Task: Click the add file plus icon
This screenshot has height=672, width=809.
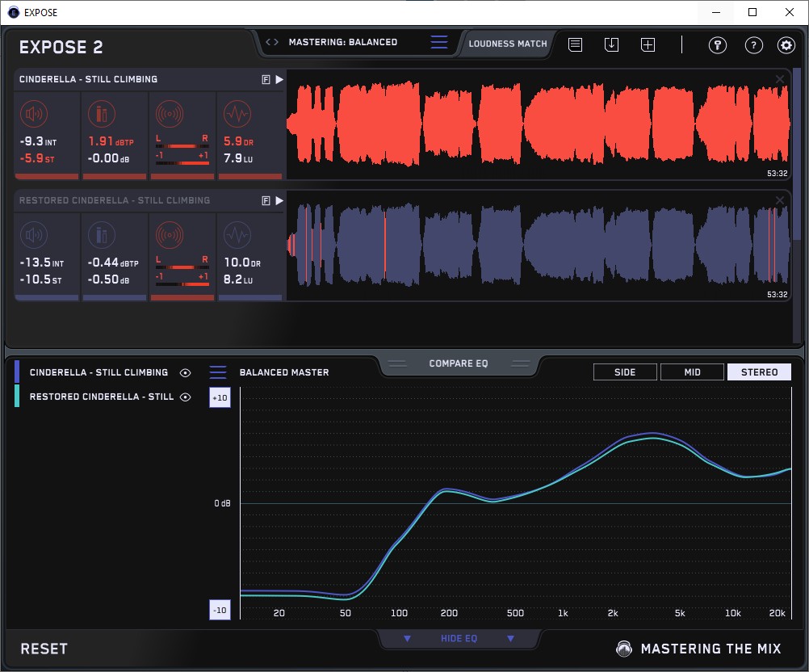Action: [x=648, y=45]
